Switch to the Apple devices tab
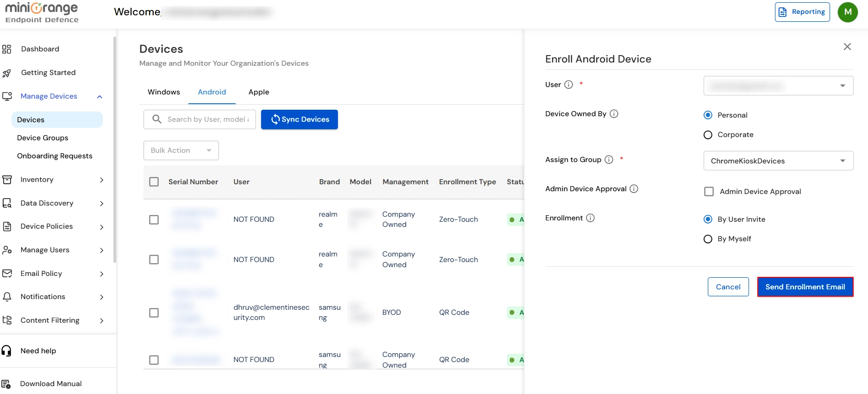The height and width of the screenshot is (394, 868). point(259,92)
